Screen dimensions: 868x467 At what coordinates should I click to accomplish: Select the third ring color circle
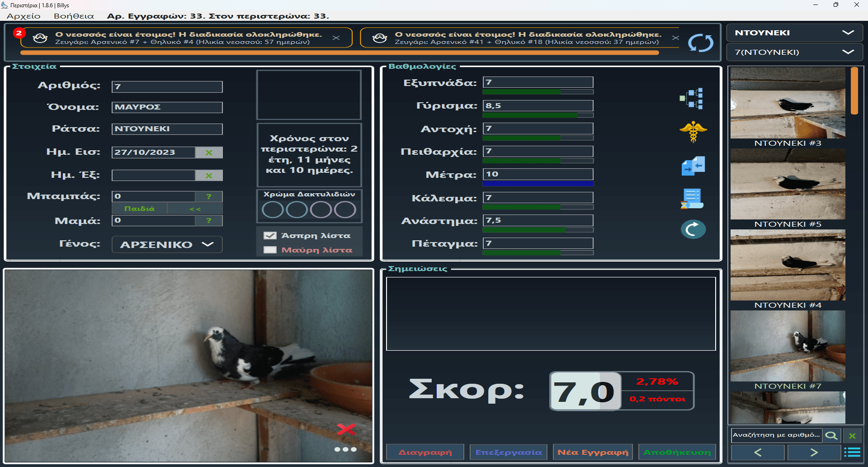click(321, 210)
